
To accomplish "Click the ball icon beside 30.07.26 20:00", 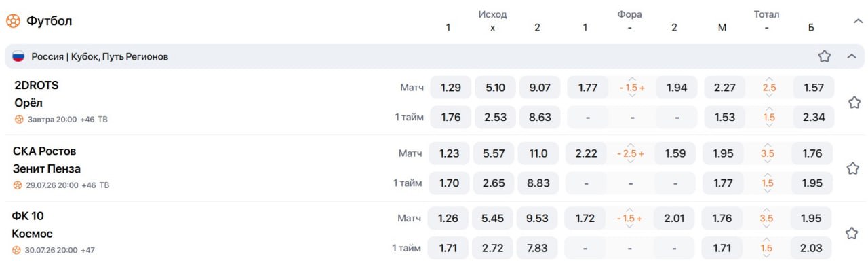I will 17,250.
